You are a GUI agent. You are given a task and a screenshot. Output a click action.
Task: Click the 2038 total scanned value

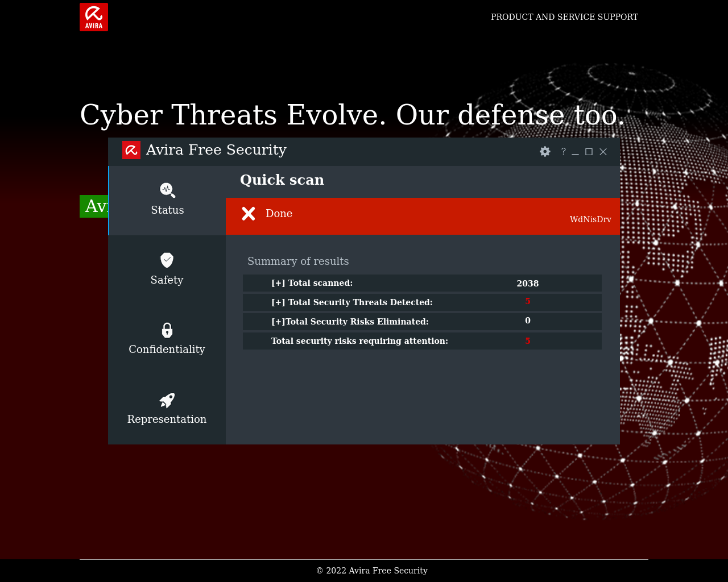(x=528, y=284)
